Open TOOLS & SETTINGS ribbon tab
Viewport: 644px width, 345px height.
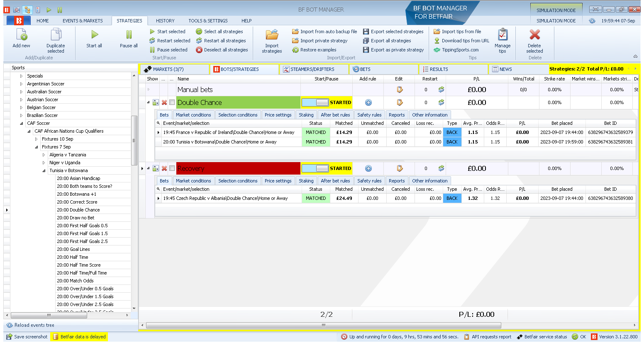208,21
